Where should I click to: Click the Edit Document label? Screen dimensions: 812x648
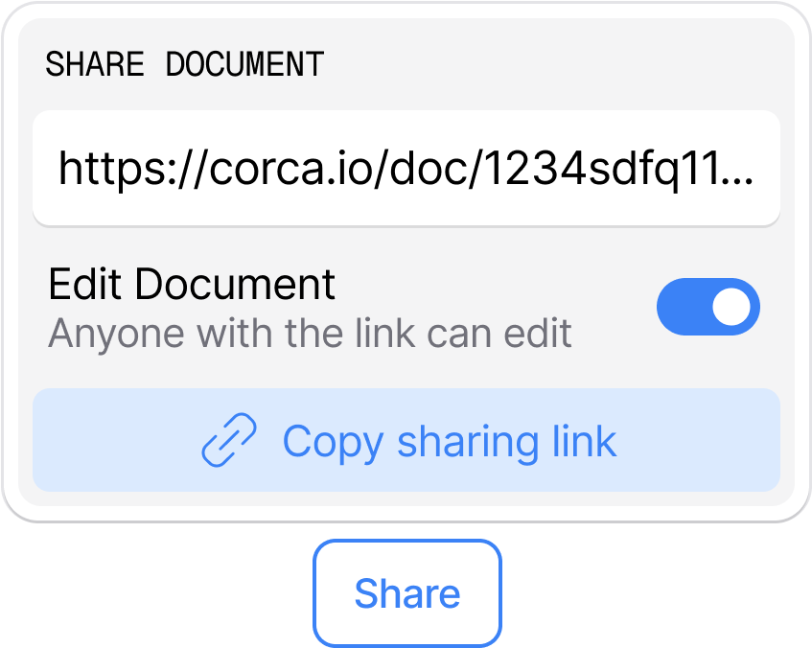tap(192, 284)
